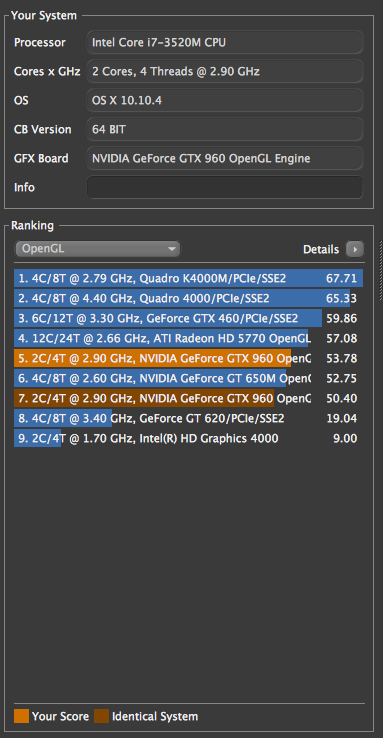Click the OS X 10.10.4 field
Image resolution: width=383 pixels, height=738 pixels.
(x=225, y=100)
